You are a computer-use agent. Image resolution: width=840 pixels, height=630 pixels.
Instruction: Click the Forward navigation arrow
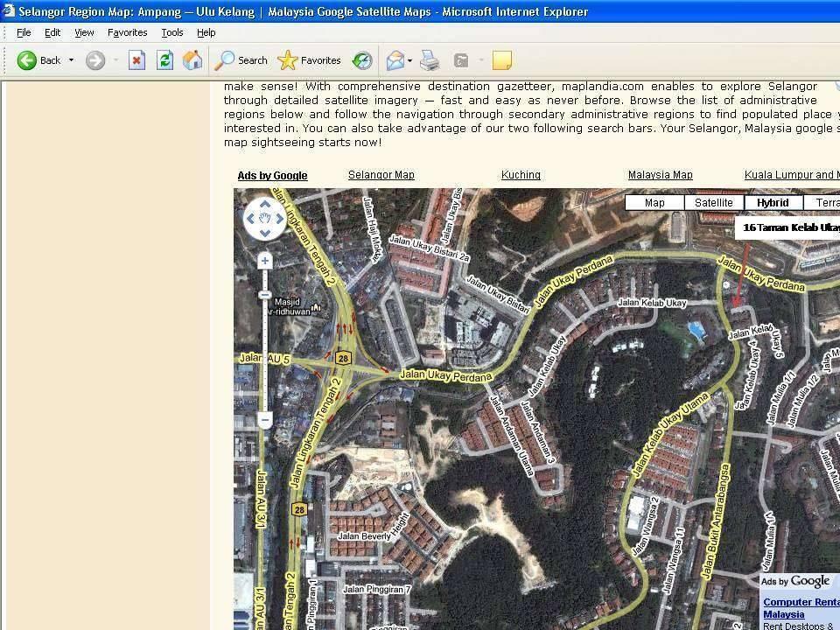(x=95, y=60)
